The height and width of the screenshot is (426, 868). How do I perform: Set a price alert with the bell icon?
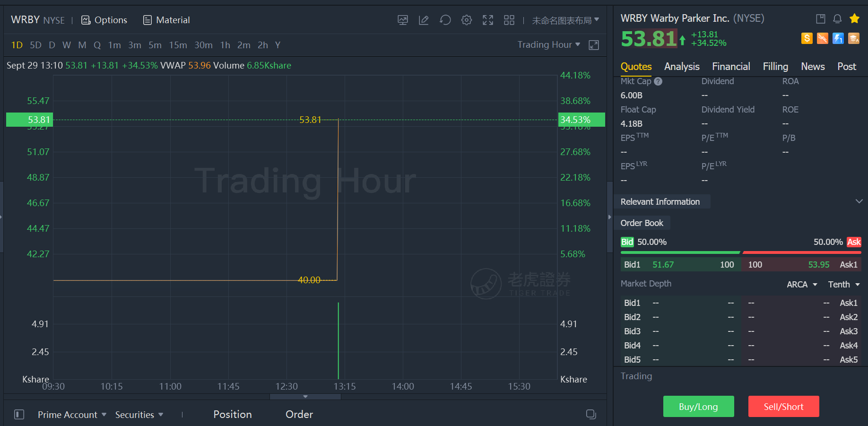[x=837, y=18]
